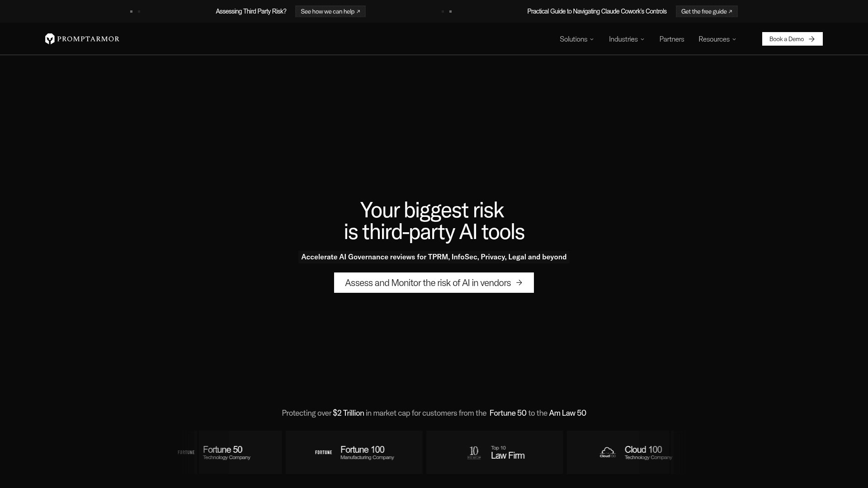This screenshot has width=868, height=488.
Task: Select the Top 10 Law Firm card
Action: (495, 452)
